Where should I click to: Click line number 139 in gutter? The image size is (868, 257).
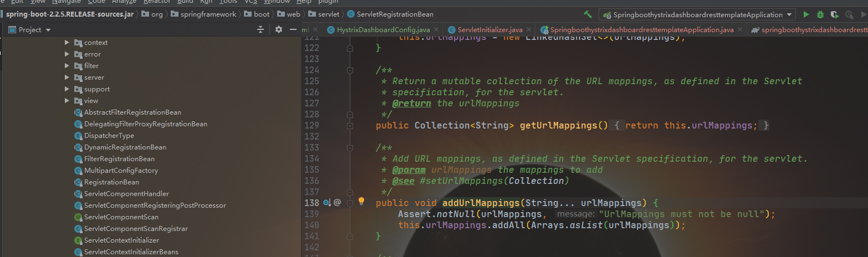coord(312,214)
